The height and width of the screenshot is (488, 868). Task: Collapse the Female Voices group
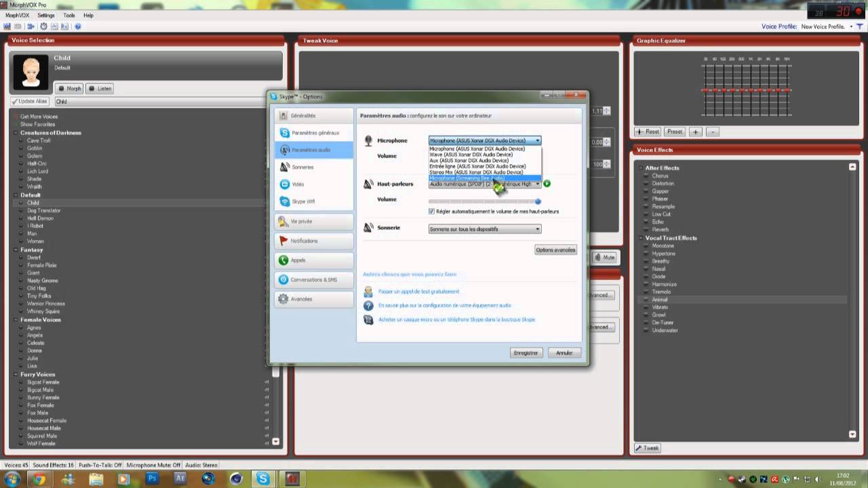coord(16,320)
